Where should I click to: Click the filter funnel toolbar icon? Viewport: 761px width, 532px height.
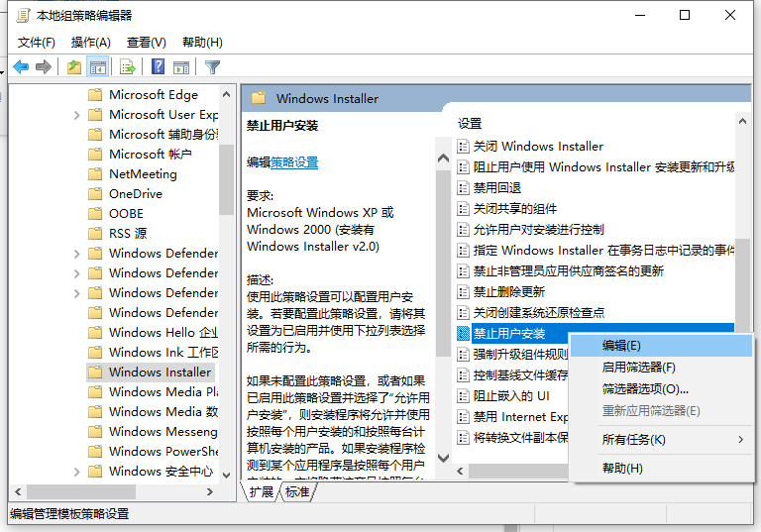point(212,67)
